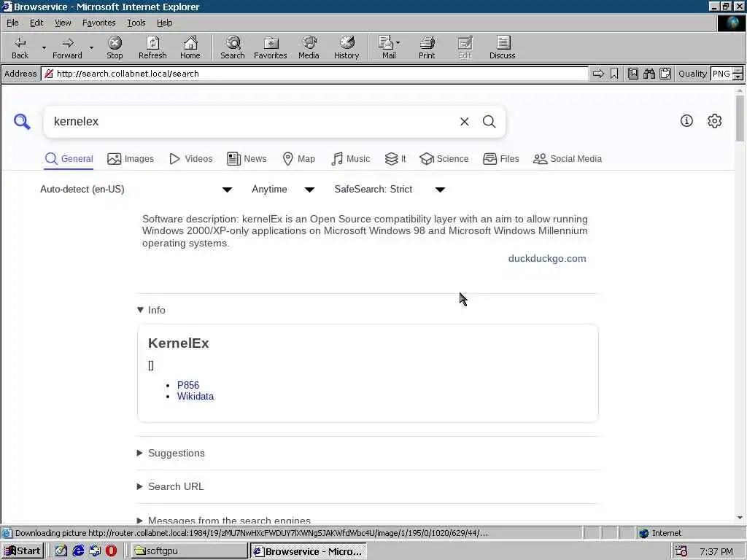Open the SafeSearch: Strict dropdown
Image resolution: width=747 pixels, height=560 pixels.
[x=390, y=189]
